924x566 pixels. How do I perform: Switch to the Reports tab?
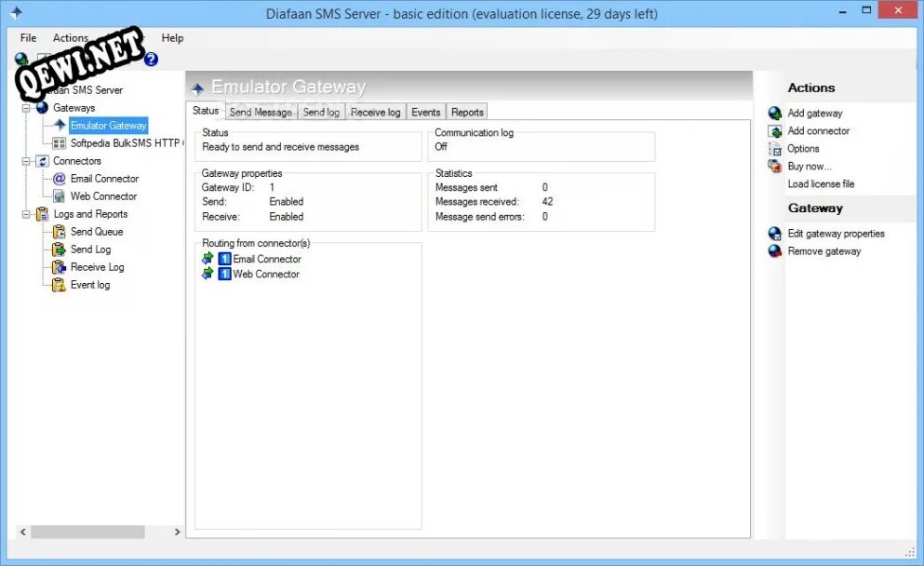pyautogui.click(x=467, y=112)
